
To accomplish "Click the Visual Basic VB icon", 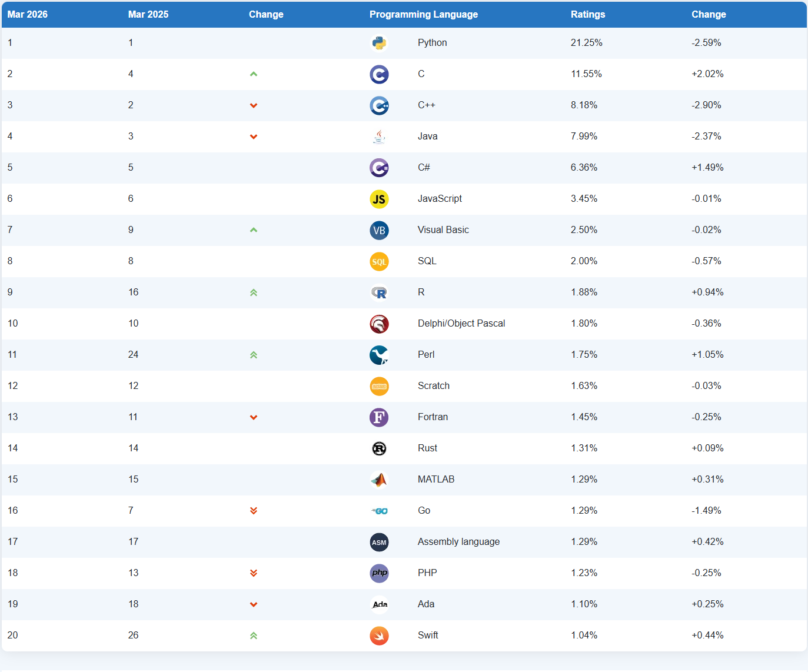I will click(x=379, y=230).
